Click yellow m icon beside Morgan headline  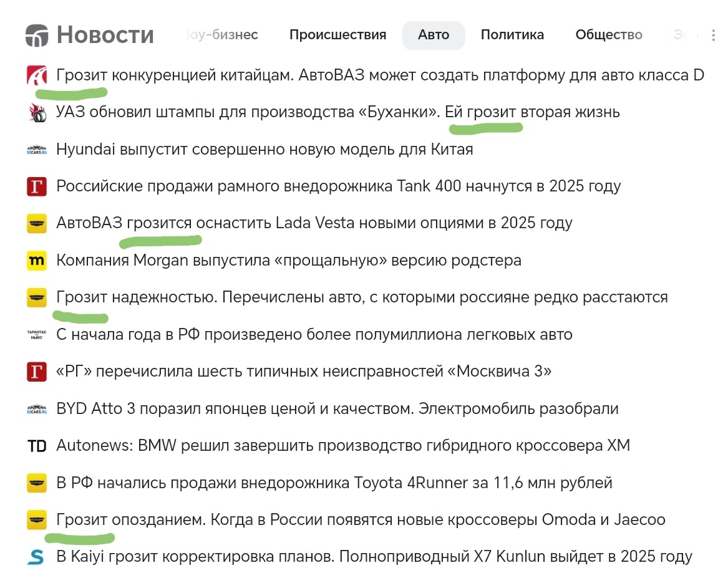coord(37,260)
